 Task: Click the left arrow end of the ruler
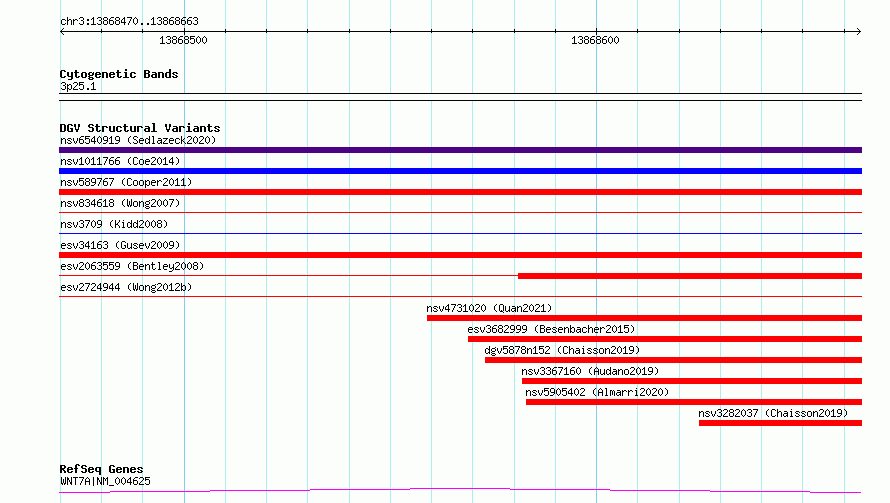pyautogui.click(x=62, y=31)
